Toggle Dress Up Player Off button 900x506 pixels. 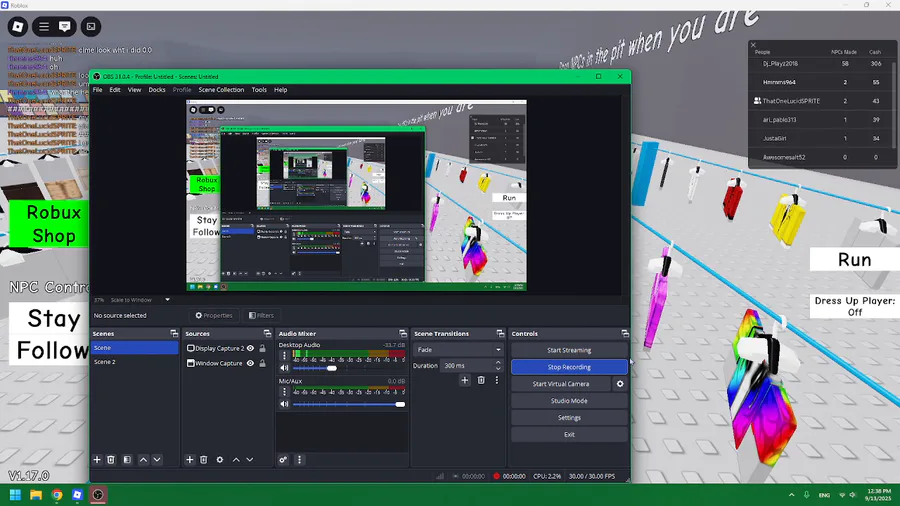(854, 306)
